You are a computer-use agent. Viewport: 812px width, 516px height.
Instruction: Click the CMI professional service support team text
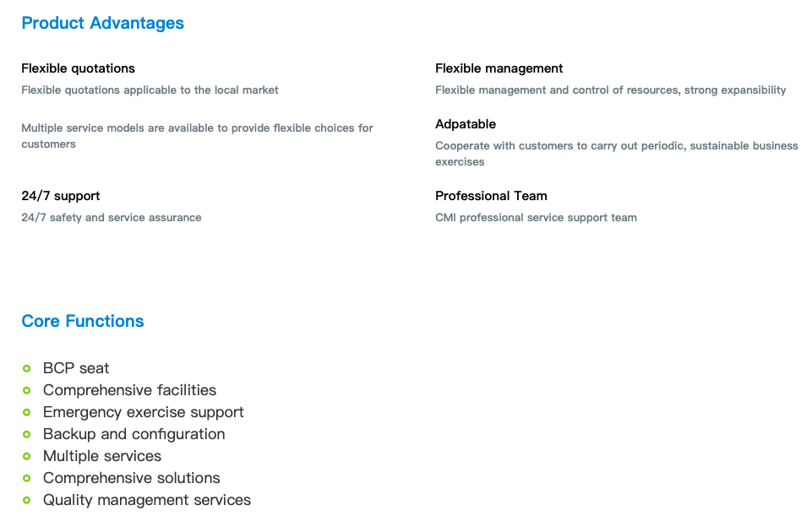536,217
